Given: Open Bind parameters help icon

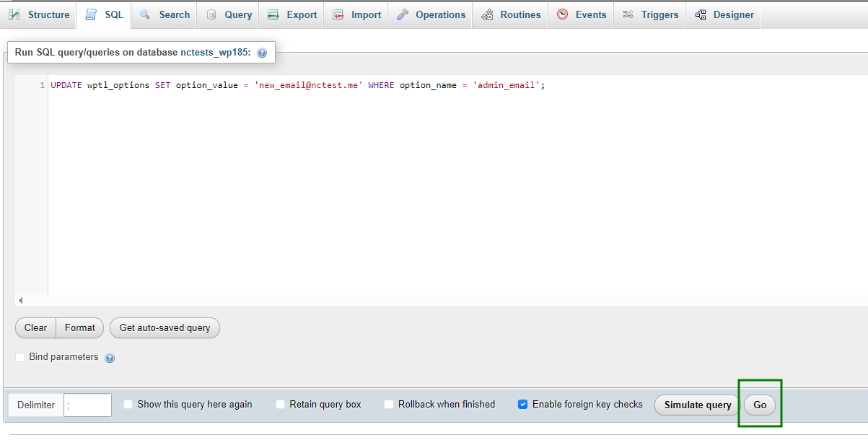Looking at the screenshot, I should pos(110,358).
